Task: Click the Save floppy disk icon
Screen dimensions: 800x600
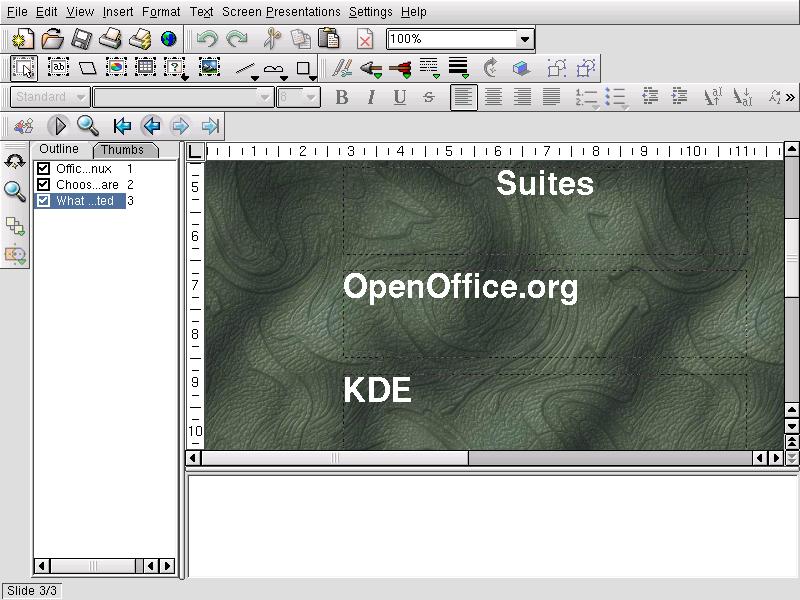Action: coord(81,39)
